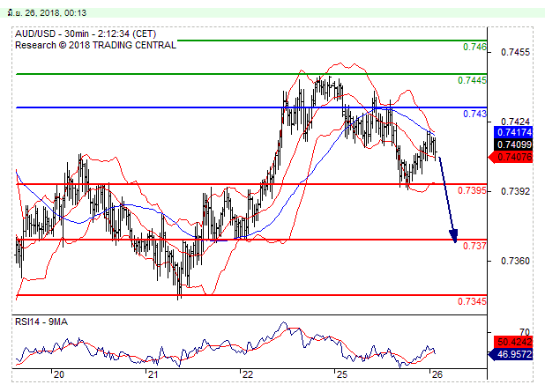Click the green 0.7445 resistance label
This screenshot has height=392, width=545.
472,80
